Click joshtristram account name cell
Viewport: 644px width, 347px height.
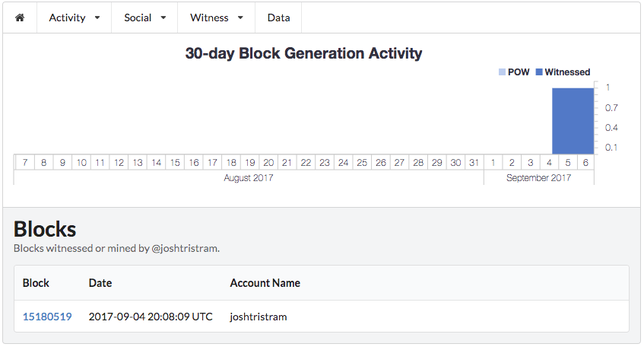click(x=259, y=317)
